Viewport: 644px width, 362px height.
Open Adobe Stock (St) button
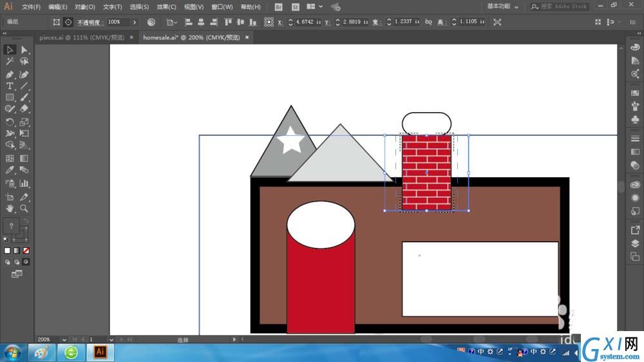point(296,7)
